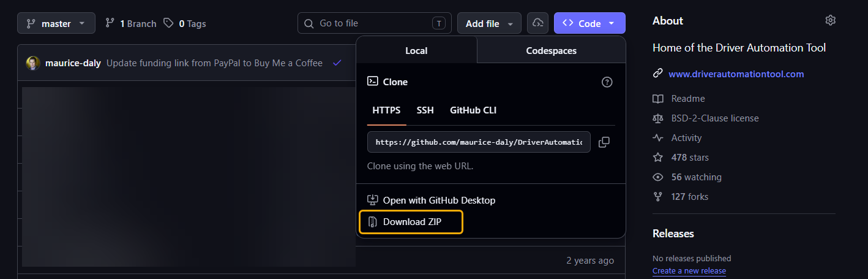Open the BSD-2-Clause license link
The width and height of the screenshot is (868, 279).
(714, 118)
